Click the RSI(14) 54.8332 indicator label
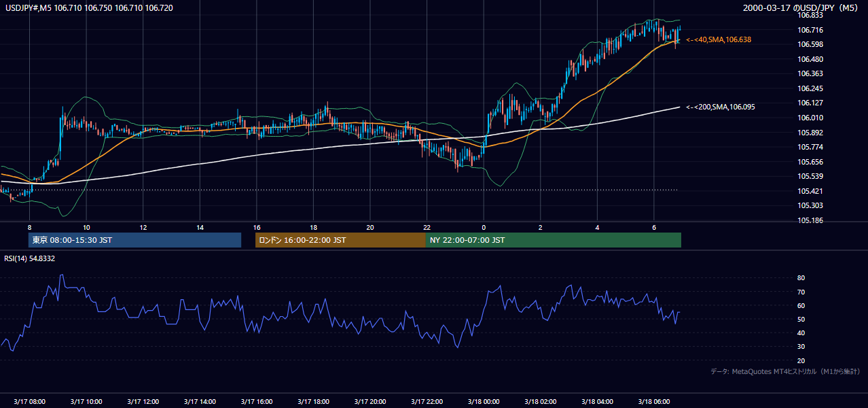 pos(30,258)
